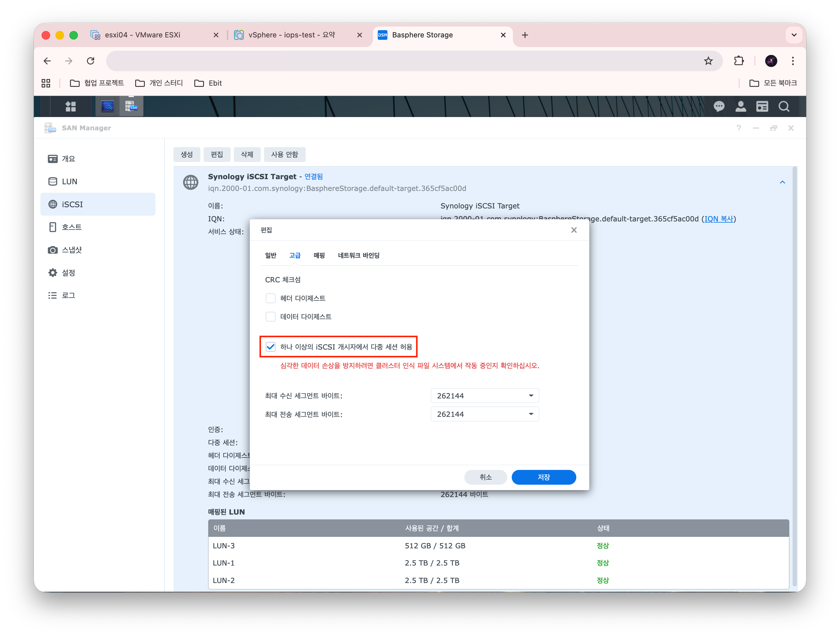Switch to the 매핑 tab
This screenshot has width=840, height=637.
pyautogui.click(x=319, y=255)
